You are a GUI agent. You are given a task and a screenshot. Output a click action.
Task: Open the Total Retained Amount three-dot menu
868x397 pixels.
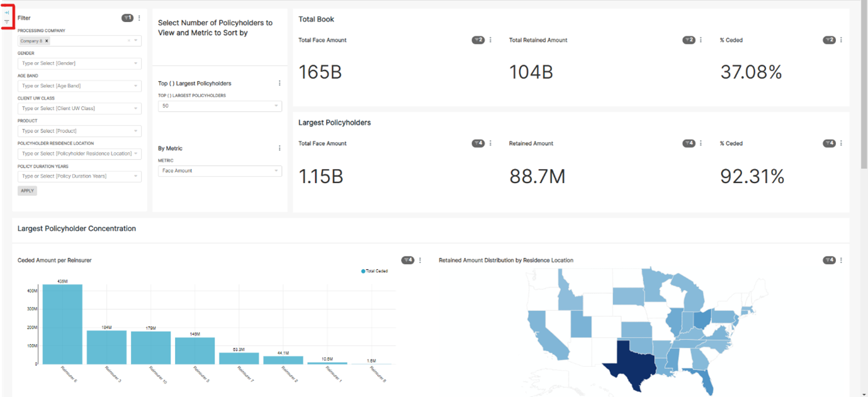click(x=701, y=40)
